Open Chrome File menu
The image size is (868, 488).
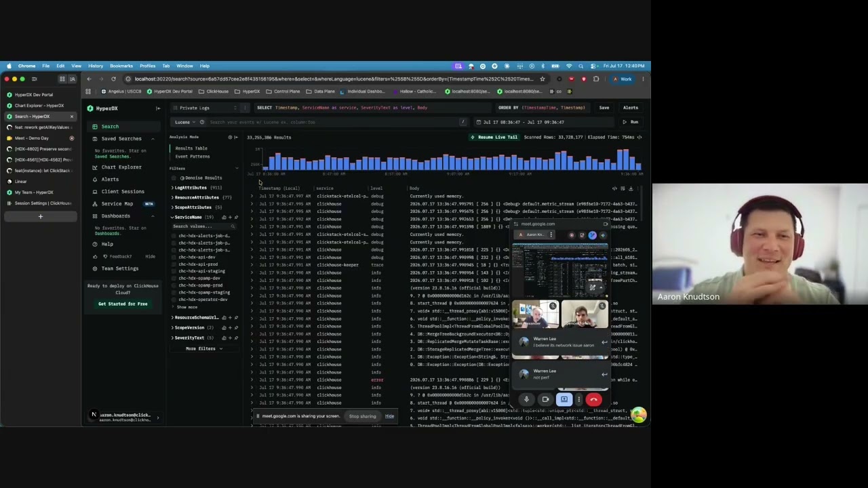coord(45,66)
